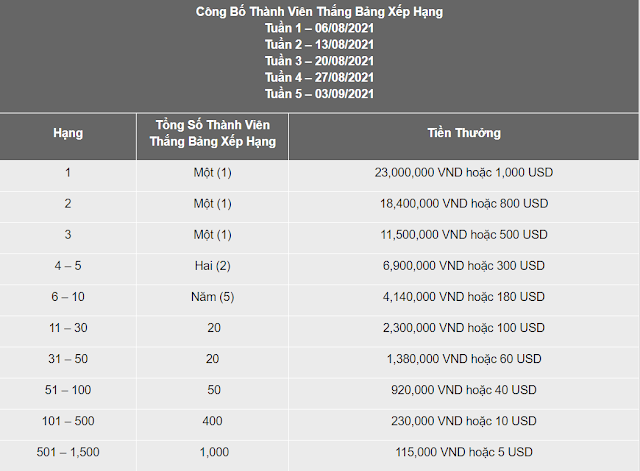The image size is (640, 471).
Task: Click the 'Tiền Thưởng' column header
Action: point(464,133)
